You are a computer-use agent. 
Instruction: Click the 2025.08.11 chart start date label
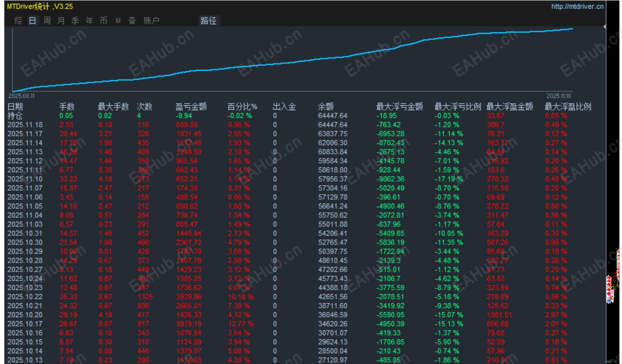click(x=22, y=96)
